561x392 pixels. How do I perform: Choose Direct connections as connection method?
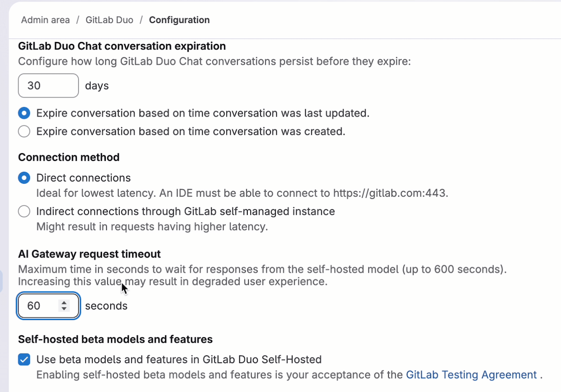24,178
